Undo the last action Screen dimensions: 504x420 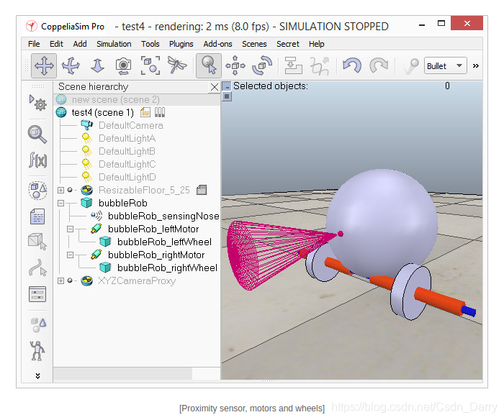pyautogui.click(x=352, y=66)
